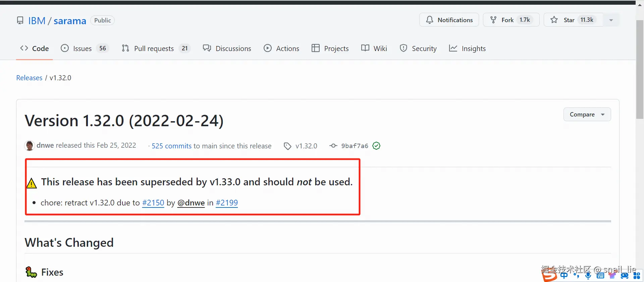Open the Notifications button
This screenshot has height=282, width=644.
[x=449, y=20]
